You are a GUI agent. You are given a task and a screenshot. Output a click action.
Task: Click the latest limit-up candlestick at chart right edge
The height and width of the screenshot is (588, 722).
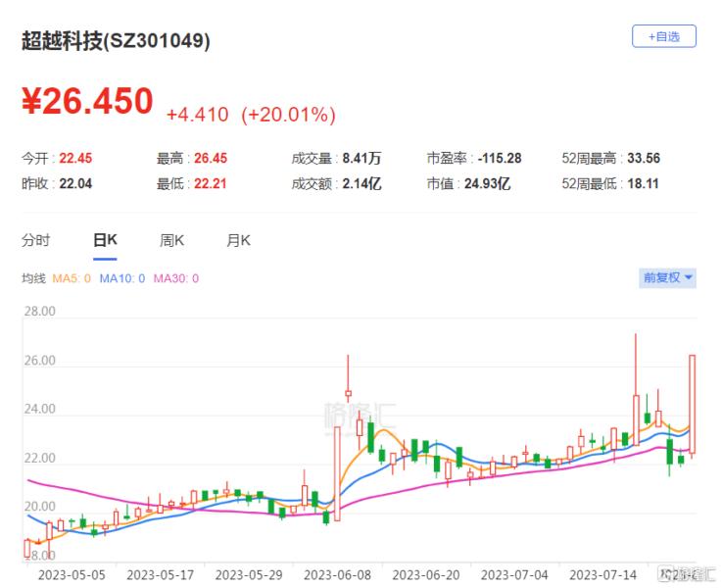(x=692, y=405)
